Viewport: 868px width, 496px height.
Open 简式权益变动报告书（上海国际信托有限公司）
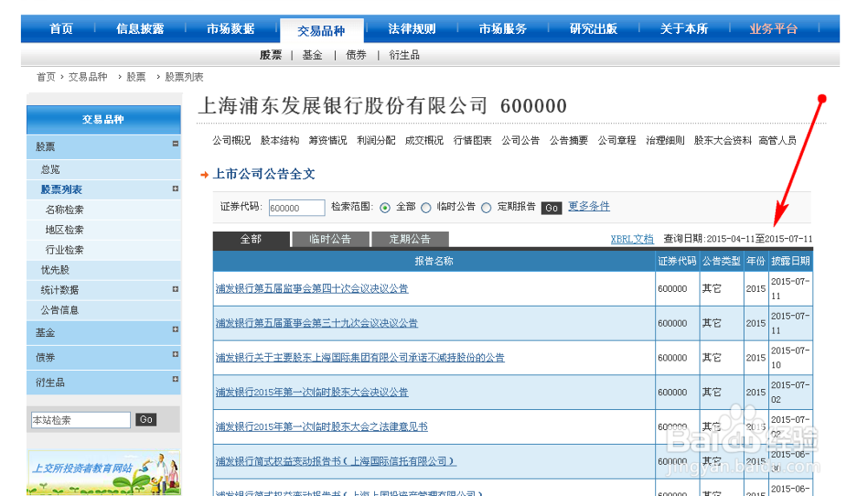(x=335, y=461)
